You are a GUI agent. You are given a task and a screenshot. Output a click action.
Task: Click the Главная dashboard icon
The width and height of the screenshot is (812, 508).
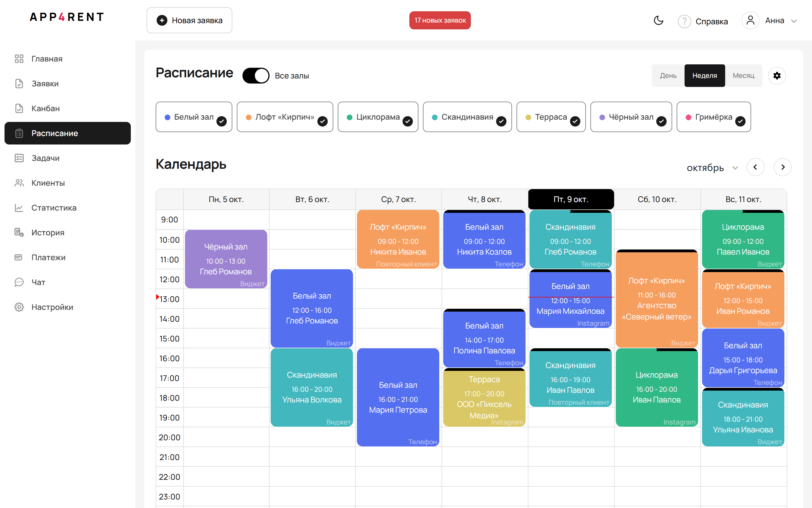pyautogui.click(x=19, y=59)
